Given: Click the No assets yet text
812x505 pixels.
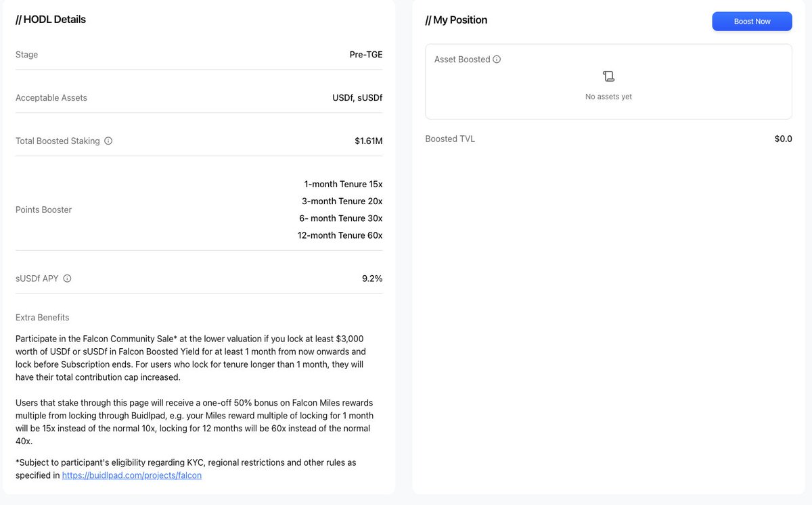Looking at the screenshot, I should 608,97.
